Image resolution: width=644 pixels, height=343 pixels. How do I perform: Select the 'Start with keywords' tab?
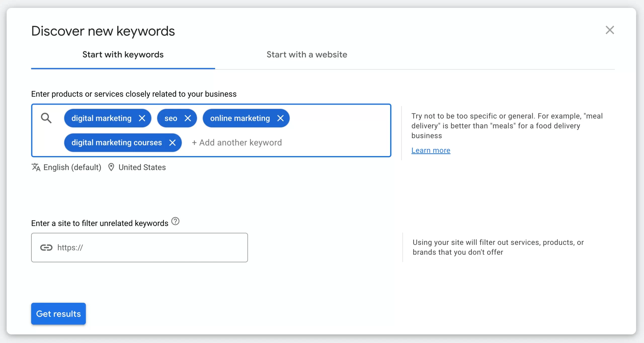(x=123, y=55)
